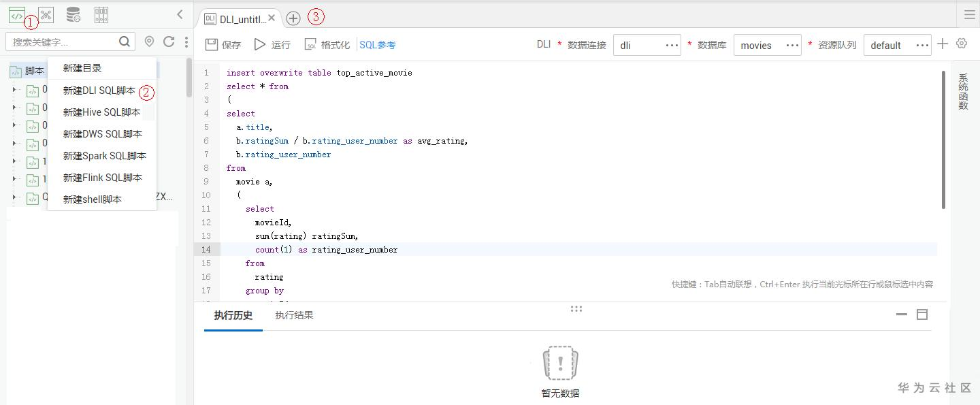Add a new script tab with plus icon

[x=293, y=18]
